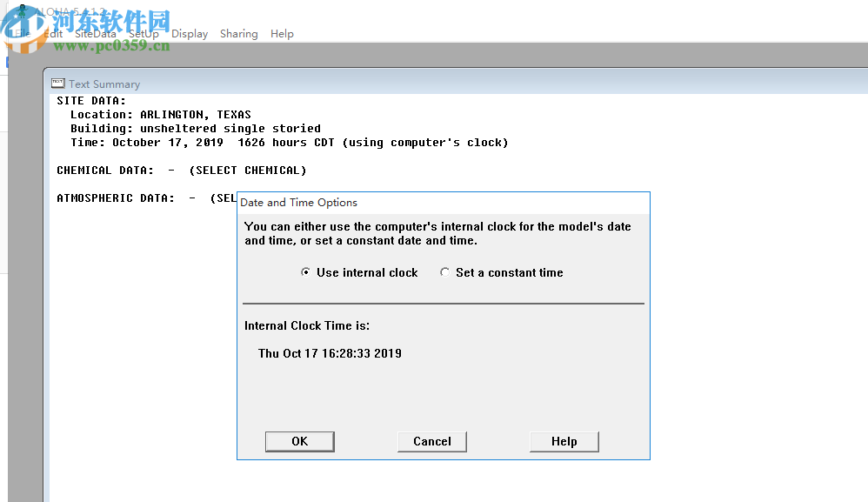Open the SiteData menu
Screen dimensions: 868x502
pos(95,34)
